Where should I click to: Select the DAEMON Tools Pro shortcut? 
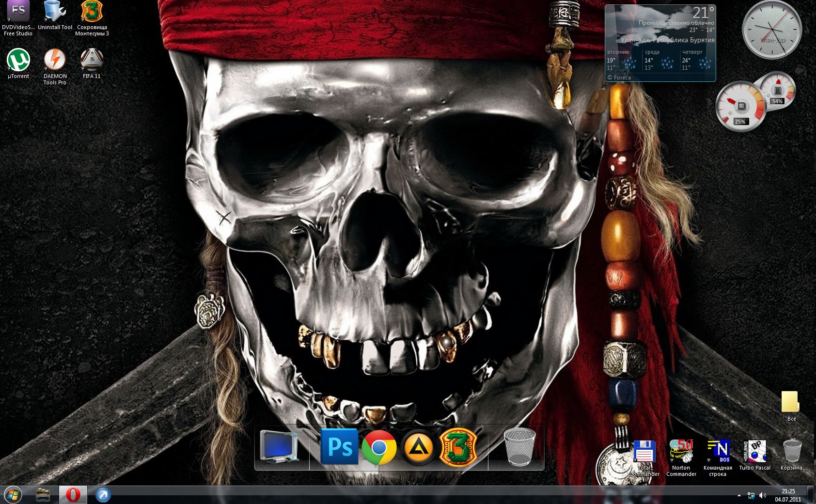tap(55, 61)
